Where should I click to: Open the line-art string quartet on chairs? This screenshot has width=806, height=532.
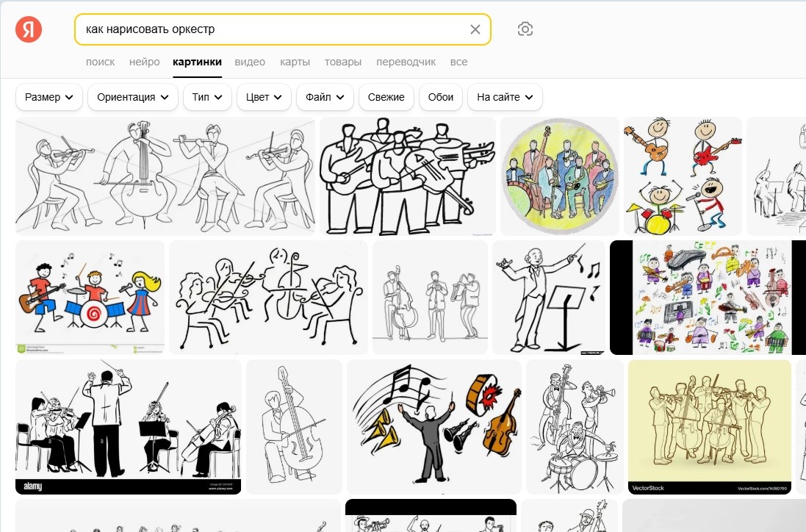[268, 298]
